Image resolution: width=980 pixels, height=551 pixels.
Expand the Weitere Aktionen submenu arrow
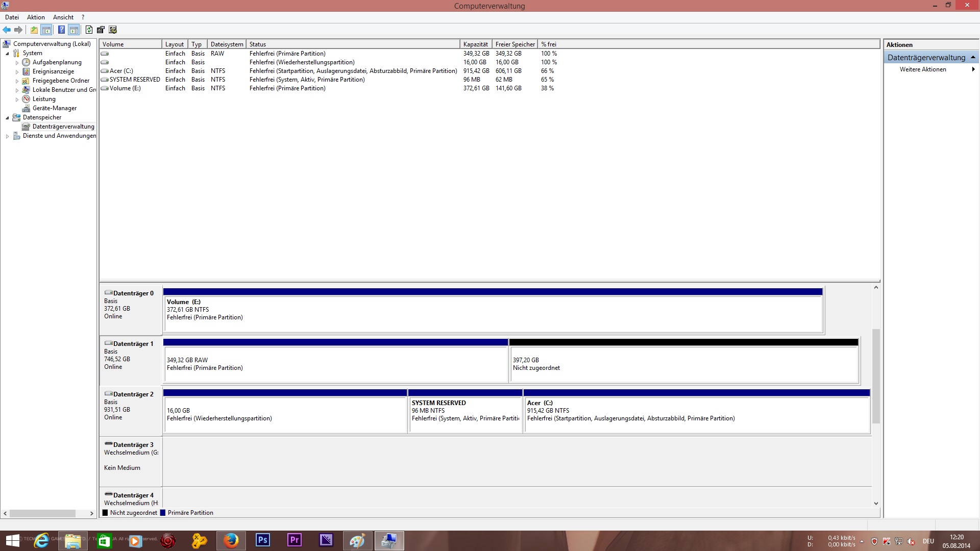click(x=973, y=69)
